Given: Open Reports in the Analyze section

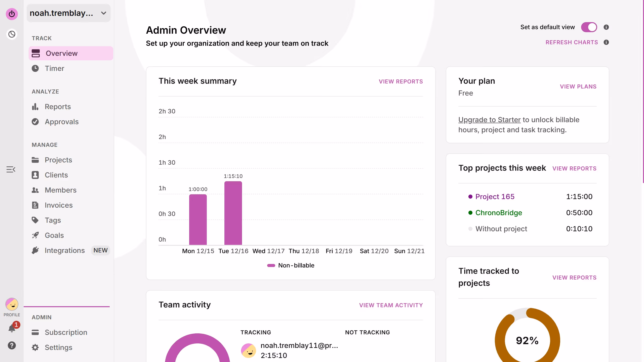Looking at the screenshot, I should point(71,107).
